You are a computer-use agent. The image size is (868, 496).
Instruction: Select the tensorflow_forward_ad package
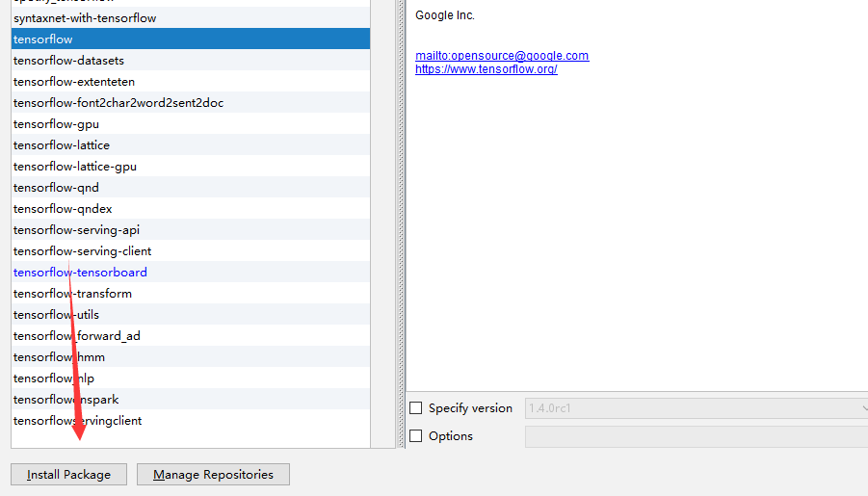pyautogui.click(x=191, y=335)
